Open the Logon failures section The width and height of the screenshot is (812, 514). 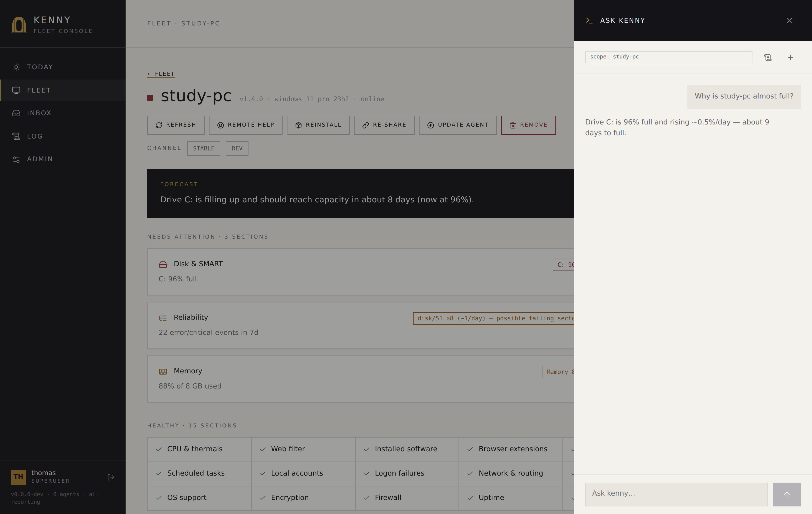[x=407, y=473]
